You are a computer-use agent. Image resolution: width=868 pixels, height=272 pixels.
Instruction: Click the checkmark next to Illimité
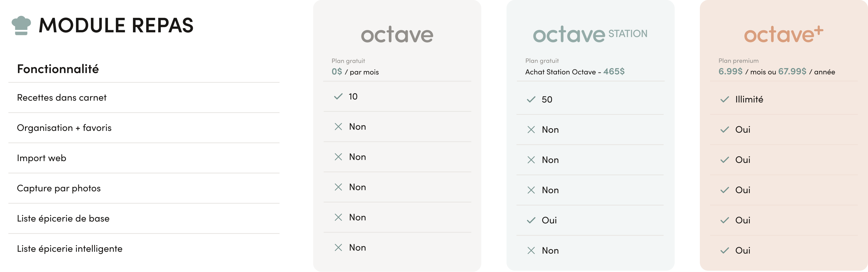coord(725,99)
